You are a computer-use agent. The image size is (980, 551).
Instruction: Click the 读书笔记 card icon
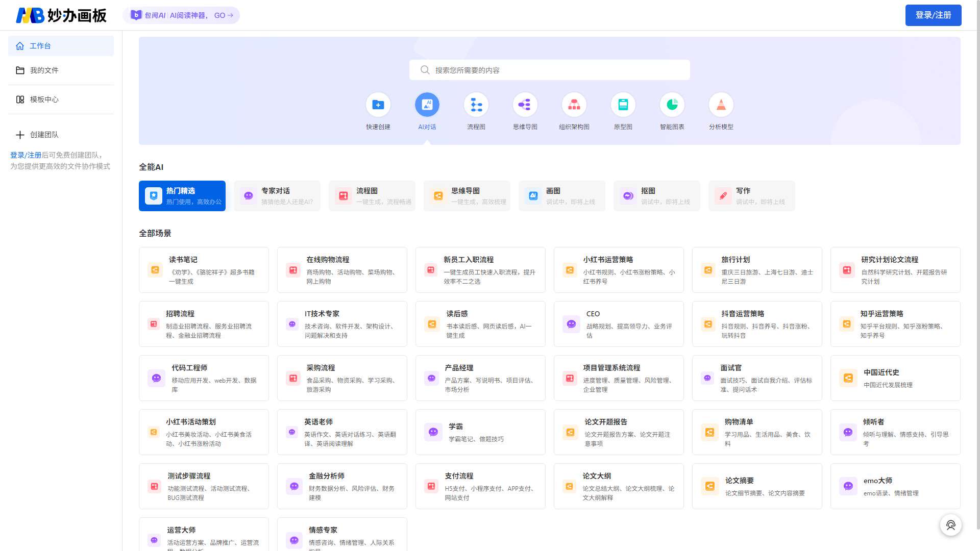[155, 270]
